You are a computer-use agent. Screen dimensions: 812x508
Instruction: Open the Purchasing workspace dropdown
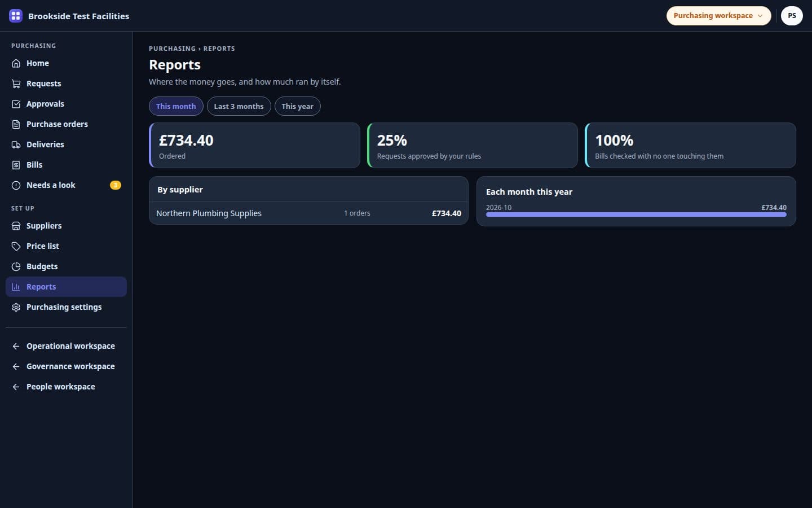point(718,16)
